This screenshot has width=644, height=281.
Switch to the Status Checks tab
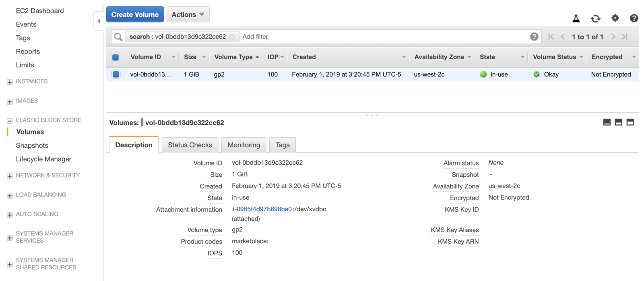click(x=190, y=145)
